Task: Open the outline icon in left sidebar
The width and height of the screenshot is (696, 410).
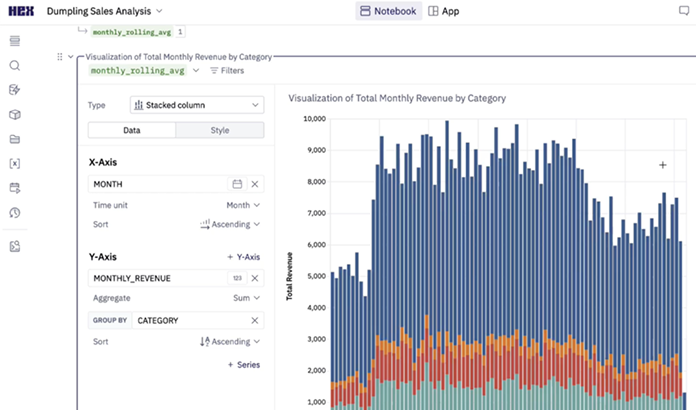Action: click(15, 41)
